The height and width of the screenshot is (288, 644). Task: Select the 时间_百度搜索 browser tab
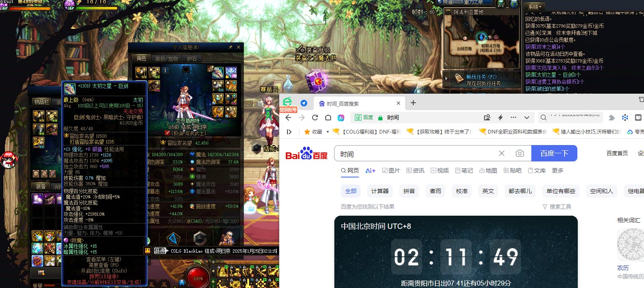point(360,103)
